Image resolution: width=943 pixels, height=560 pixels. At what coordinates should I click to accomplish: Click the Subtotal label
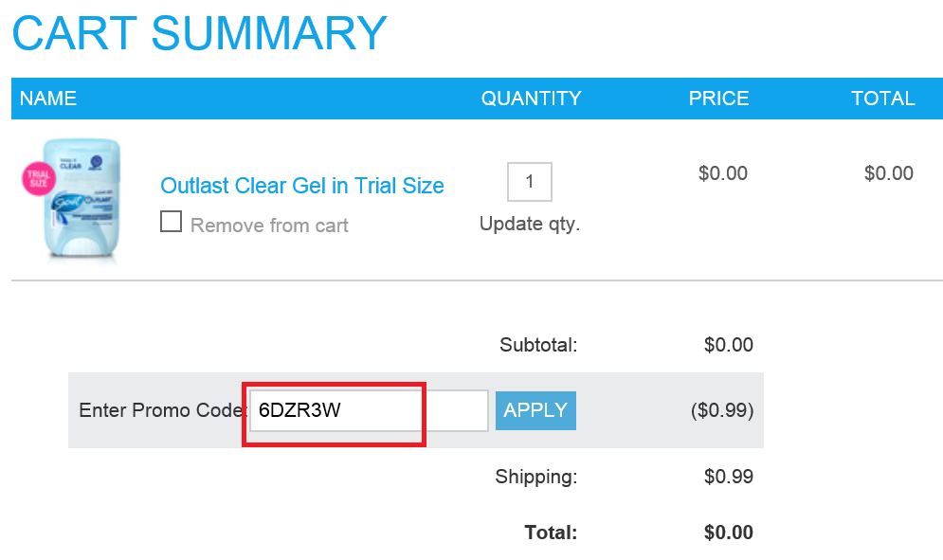point(538,345)
